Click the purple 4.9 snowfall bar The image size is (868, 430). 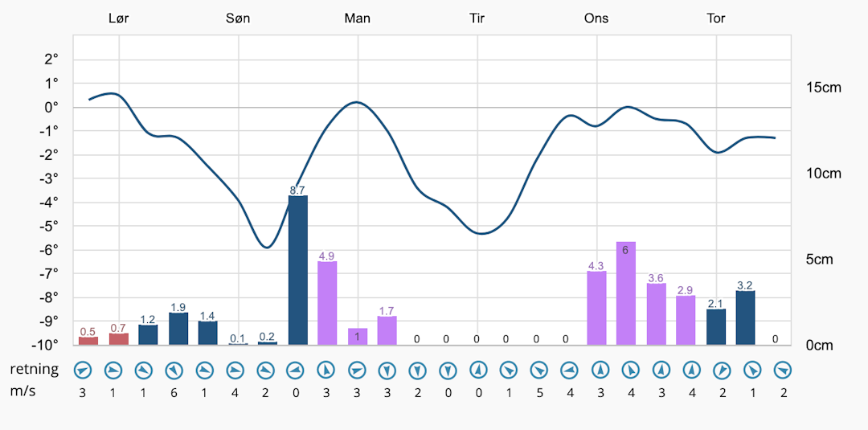pos(327,303)
